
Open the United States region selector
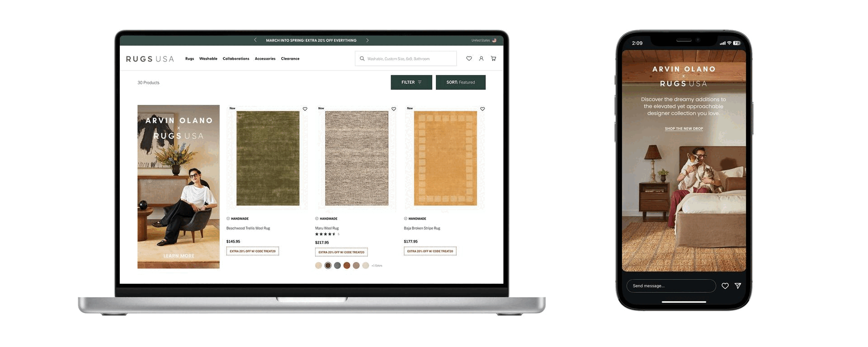tap(484, 40)
